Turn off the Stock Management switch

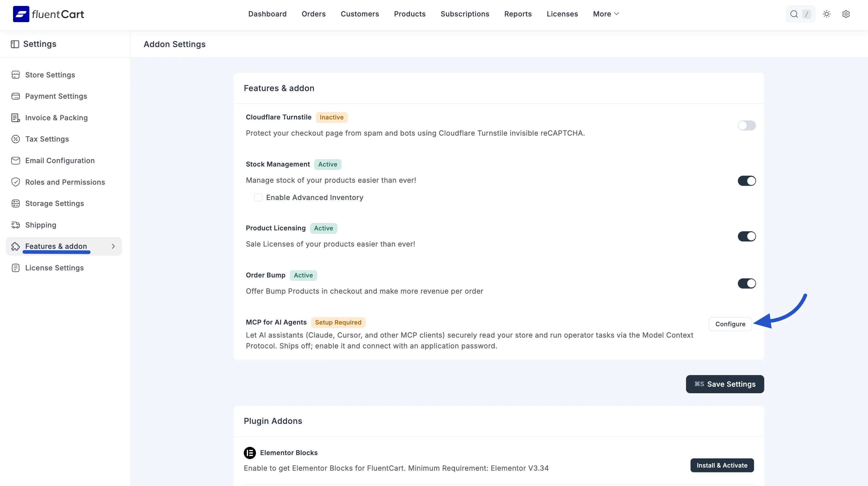tap(747, 181)
